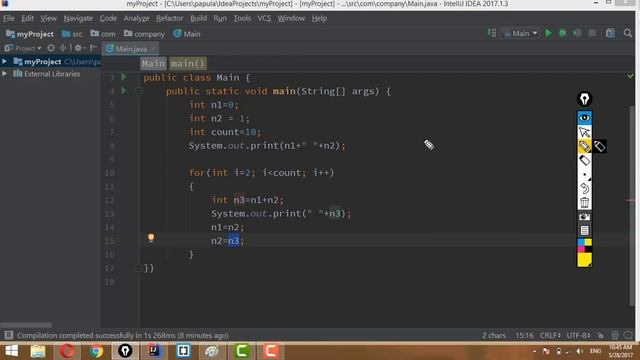Open Epic Pen line size selector dot

pyautogui.click(x=584, y=175)
